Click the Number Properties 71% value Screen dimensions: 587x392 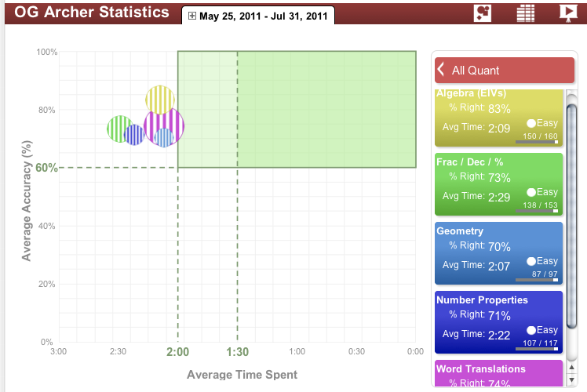pyautogui.click(x=499, y=315)
